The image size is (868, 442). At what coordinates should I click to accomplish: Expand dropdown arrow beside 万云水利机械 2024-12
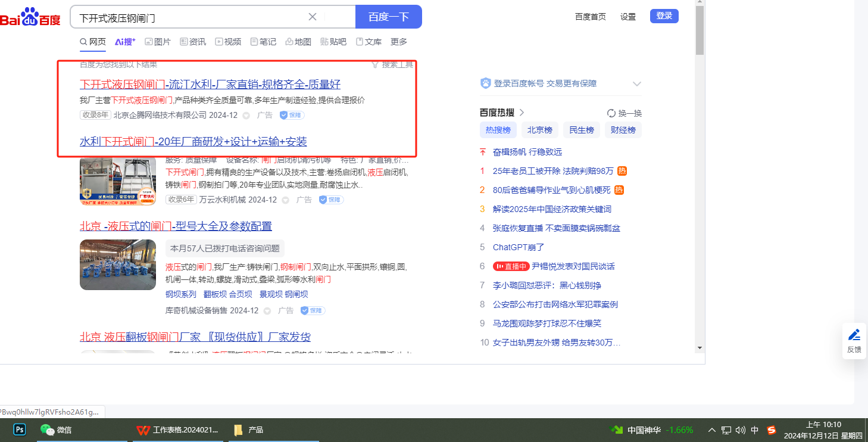pyautogui.click(x=285, y=200)
